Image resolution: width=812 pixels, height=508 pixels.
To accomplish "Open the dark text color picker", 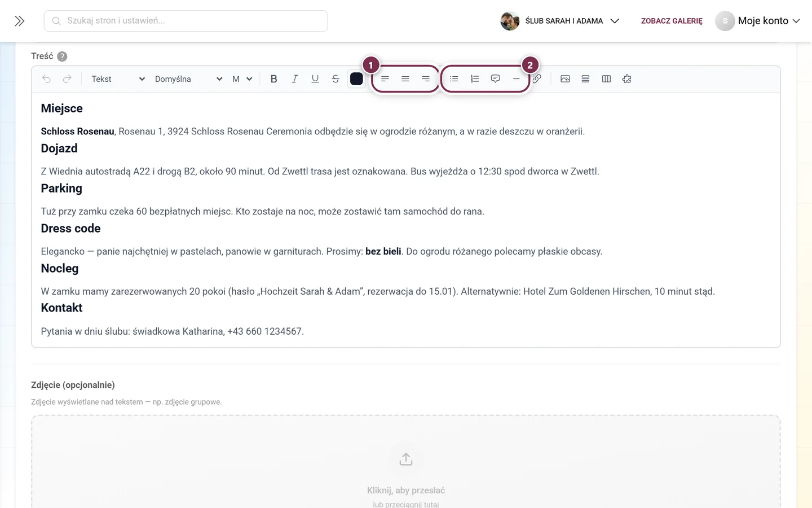I will (x=356, y=79).
